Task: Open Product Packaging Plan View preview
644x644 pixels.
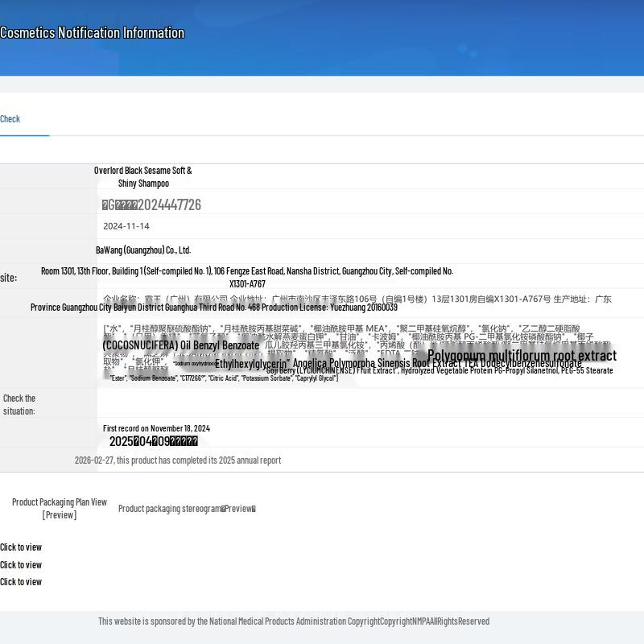Action: click(59, 509)
